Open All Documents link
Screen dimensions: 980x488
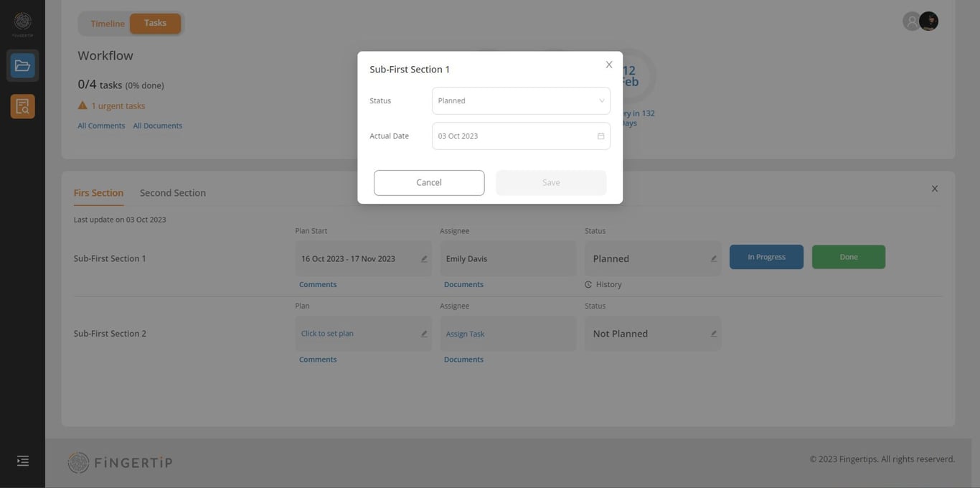point(158,126)
